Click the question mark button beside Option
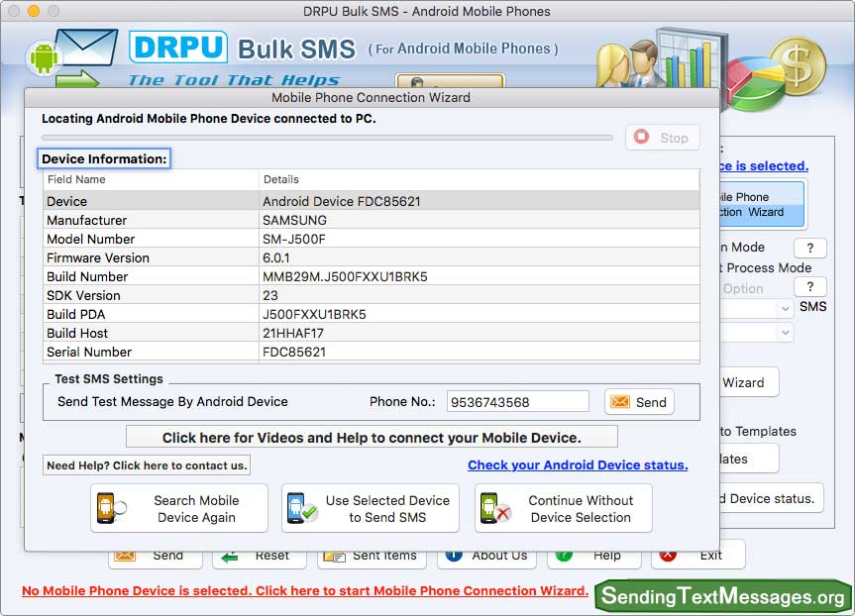 coord(810,287)
